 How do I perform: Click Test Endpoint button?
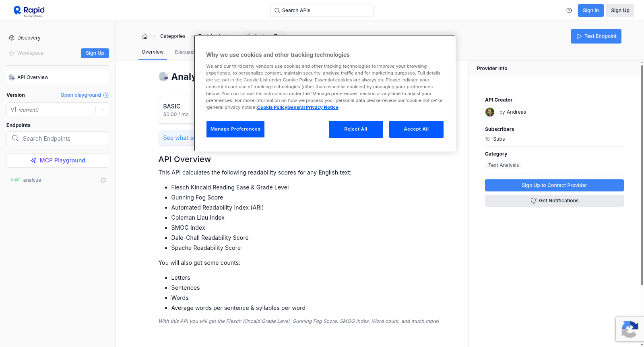[x=596, y=36]
